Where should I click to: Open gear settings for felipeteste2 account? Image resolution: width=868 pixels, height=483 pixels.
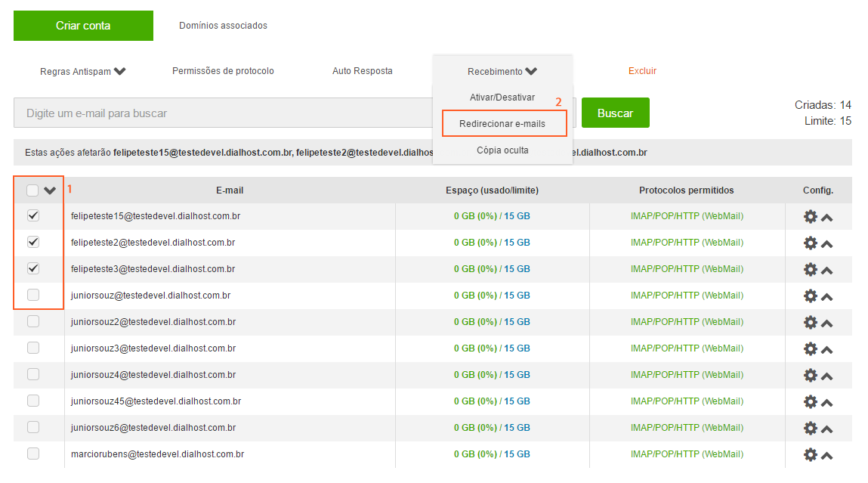811,243
